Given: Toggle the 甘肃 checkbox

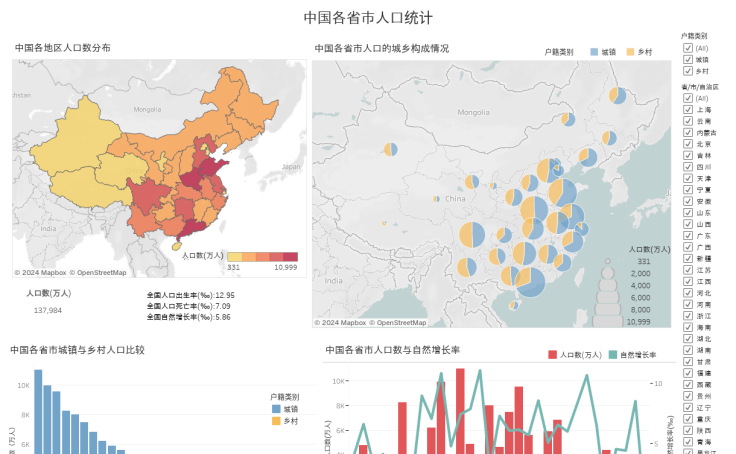Looking at the screenshot, I should pos(688,362).
